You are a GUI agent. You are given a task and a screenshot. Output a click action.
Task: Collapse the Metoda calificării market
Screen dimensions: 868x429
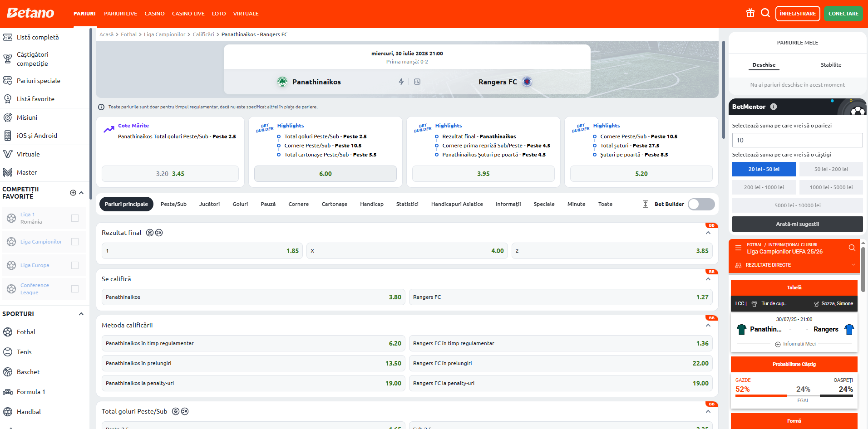708,325
